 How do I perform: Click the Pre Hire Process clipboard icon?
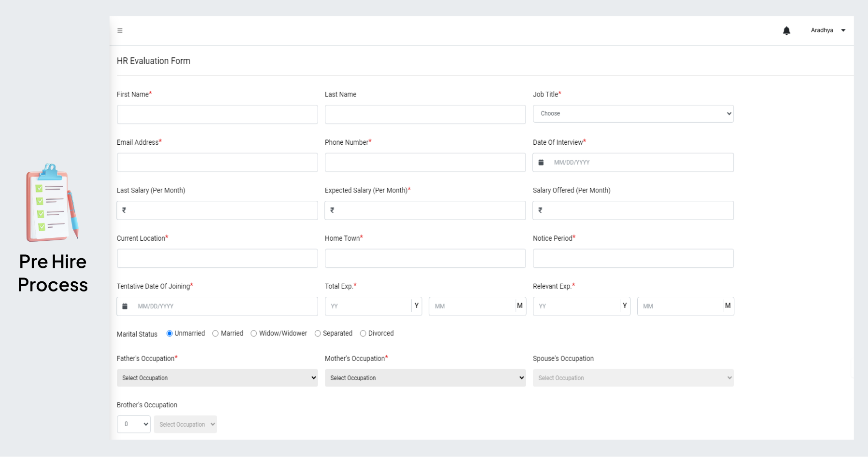pos(52,203)
